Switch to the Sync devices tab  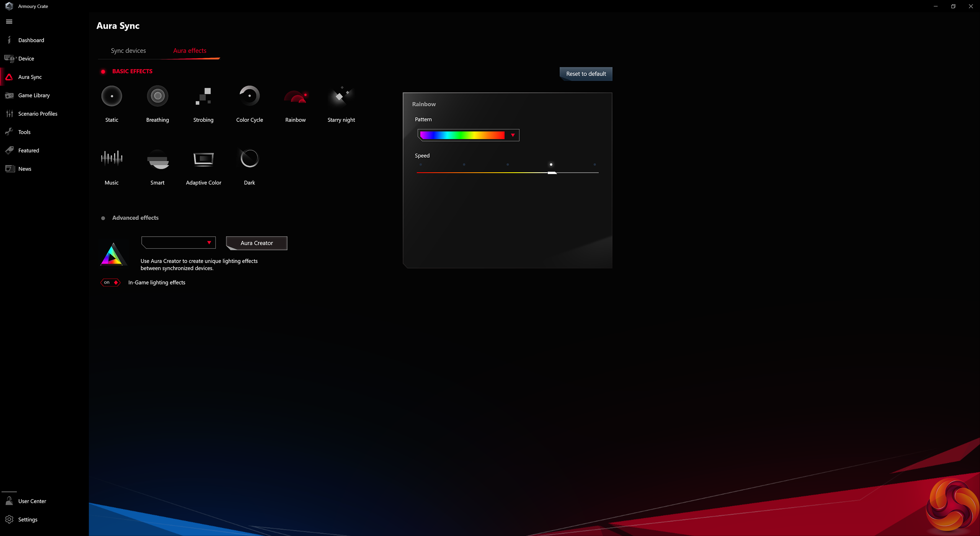(128, 51)
